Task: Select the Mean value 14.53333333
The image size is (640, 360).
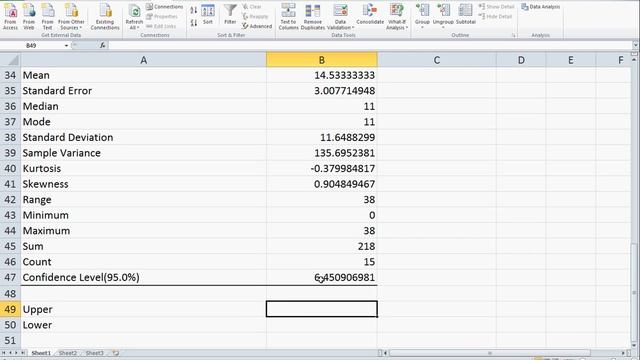Action: 322,76
